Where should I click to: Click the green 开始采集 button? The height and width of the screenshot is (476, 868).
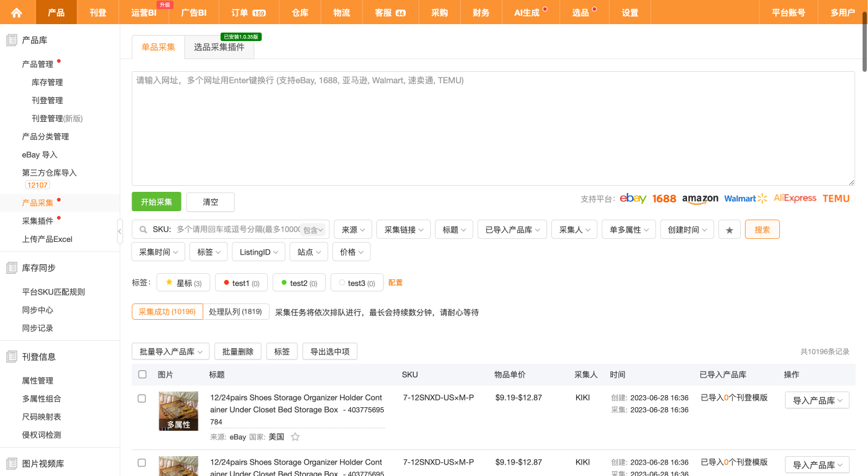click(156, 202)
